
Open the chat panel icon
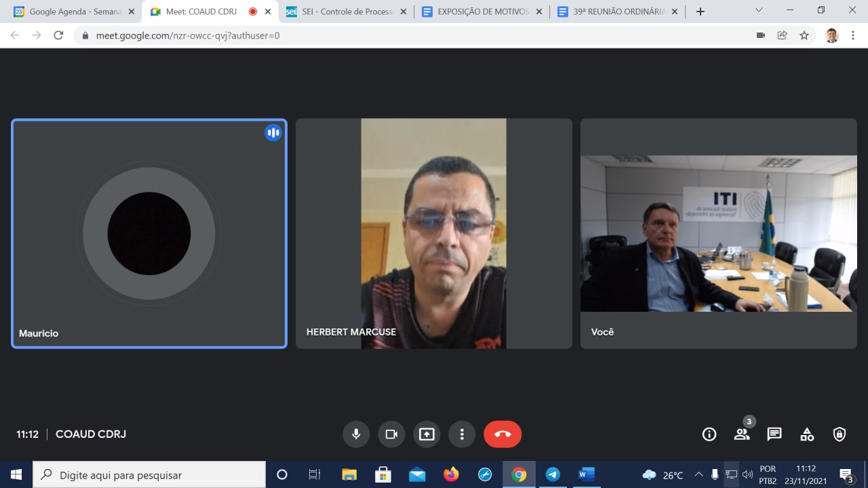774,434
